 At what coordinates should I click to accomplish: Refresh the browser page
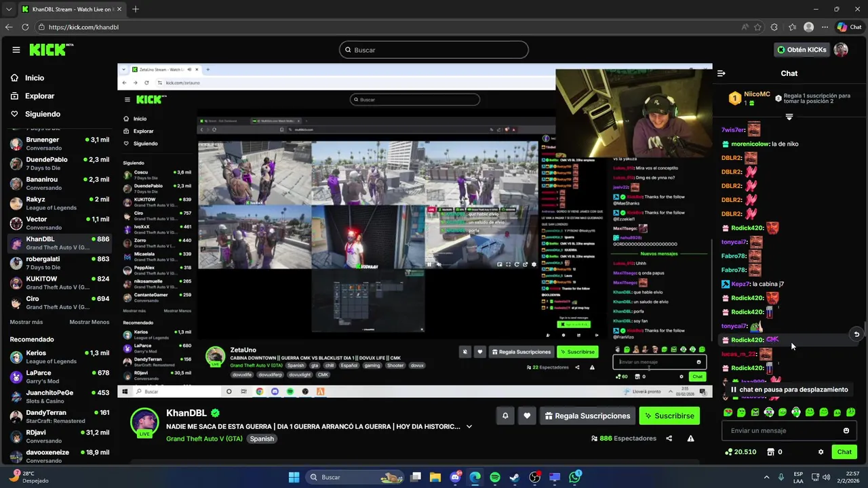pos(25,27)
